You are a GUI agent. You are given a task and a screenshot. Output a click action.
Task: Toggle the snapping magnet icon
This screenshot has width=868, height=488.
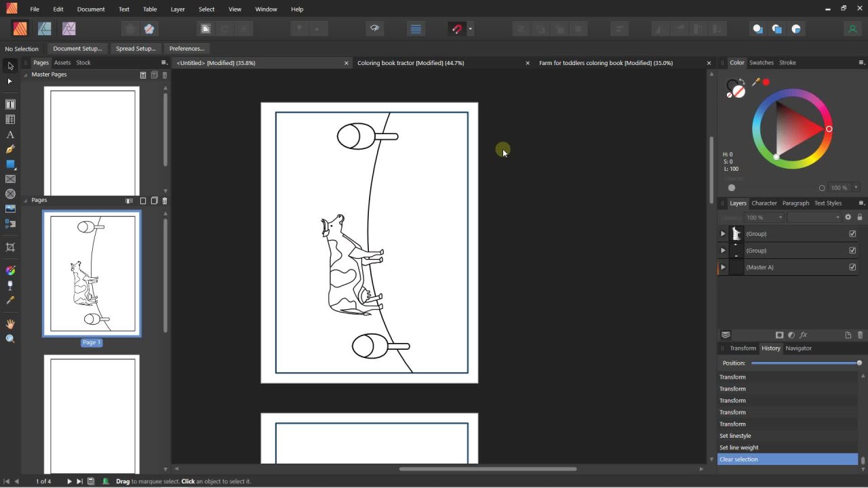[457, 28]
